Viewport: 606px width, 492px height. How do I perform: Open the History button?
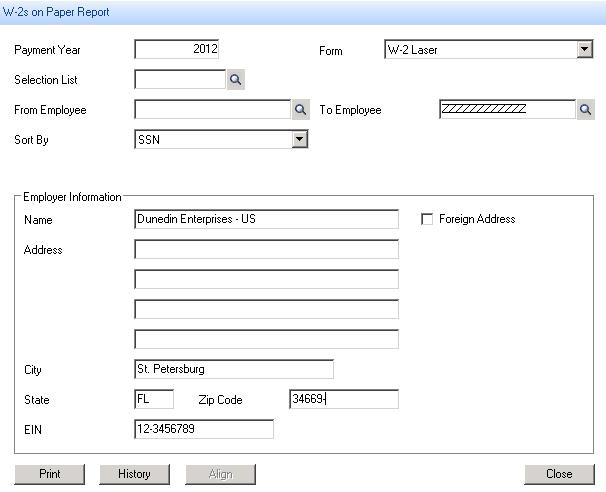coord(134,474)
